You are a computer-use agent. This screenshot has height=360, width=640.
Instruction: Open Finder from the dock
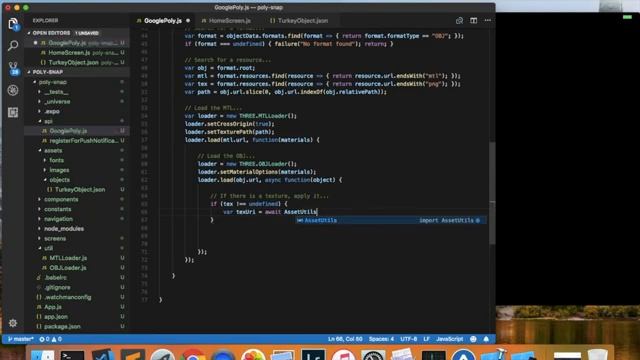[x=42, y=355]
